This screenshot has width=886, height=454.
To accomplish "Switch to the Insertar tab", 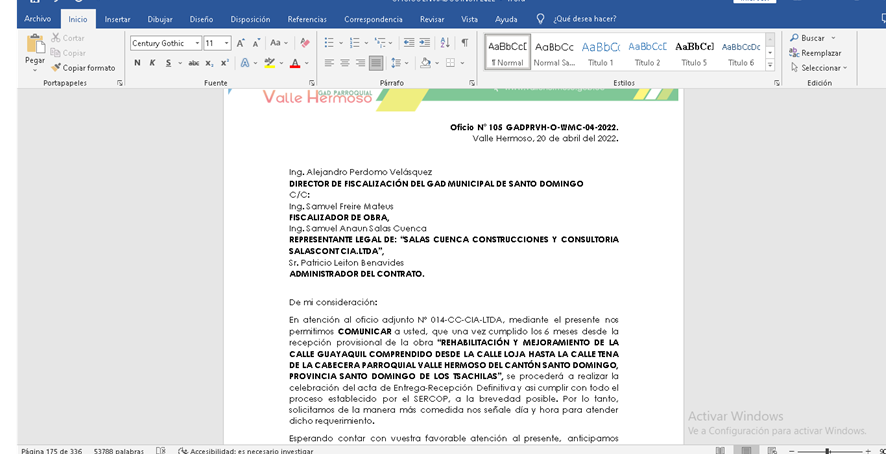I will 117,19.
